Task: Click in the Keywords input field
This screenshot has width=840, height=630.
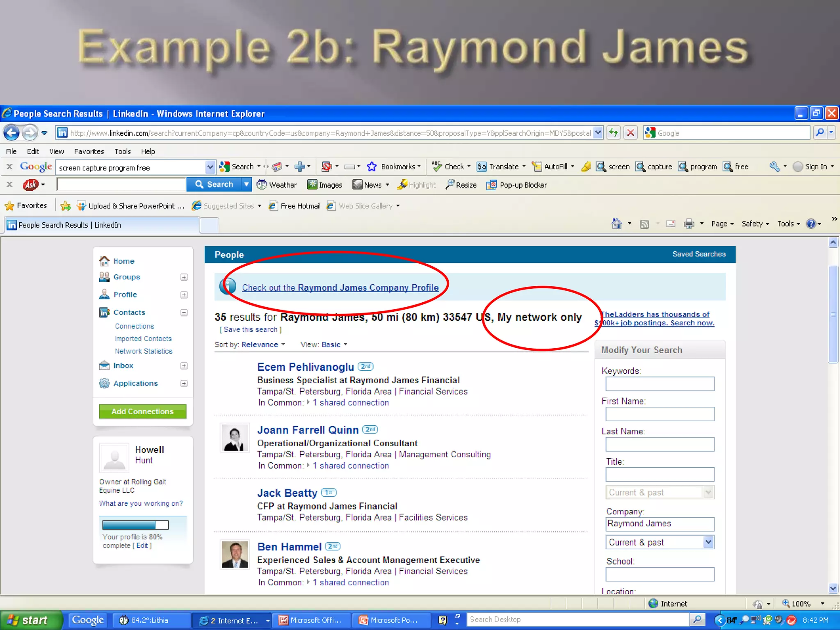Action: coord(660,384)
